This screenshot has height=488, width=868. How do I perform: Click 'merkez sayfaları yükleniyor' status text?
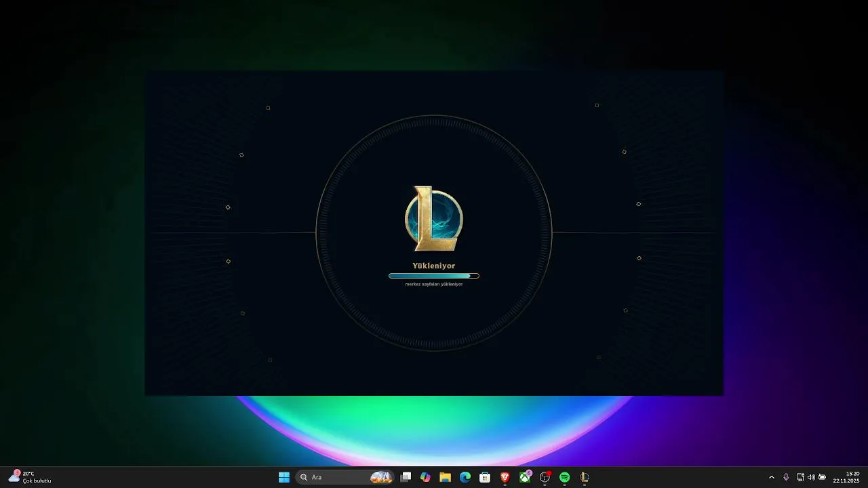point(434,284)
